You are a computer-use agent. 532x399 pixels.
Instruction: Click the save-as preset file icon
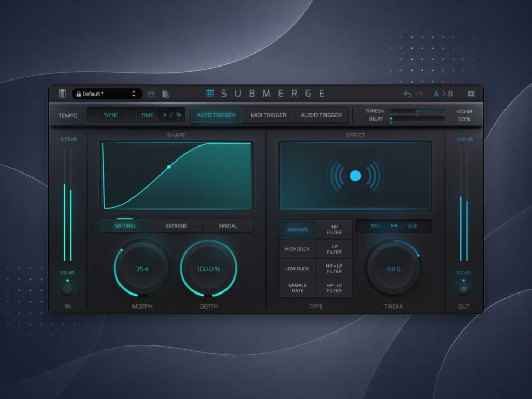click(166, 94)
